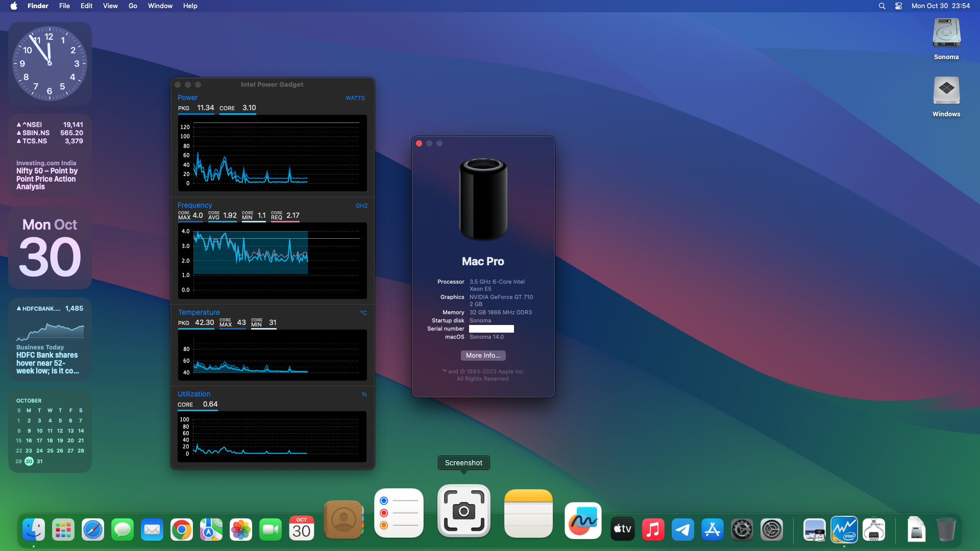Screen dimensions: 980x551
Task: Click the More Info... button
Action: pos(483,356)
